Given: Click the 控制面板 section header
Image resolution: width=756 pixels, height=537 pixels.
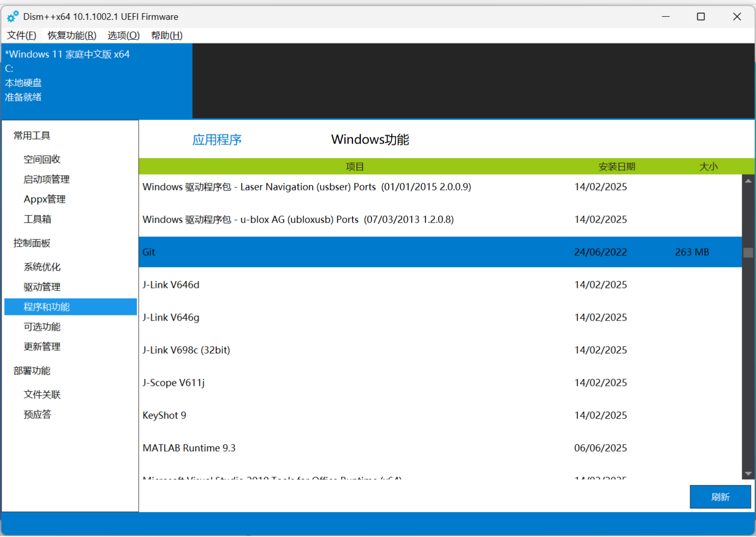Looking at the screenshot, I should [32, 243].
